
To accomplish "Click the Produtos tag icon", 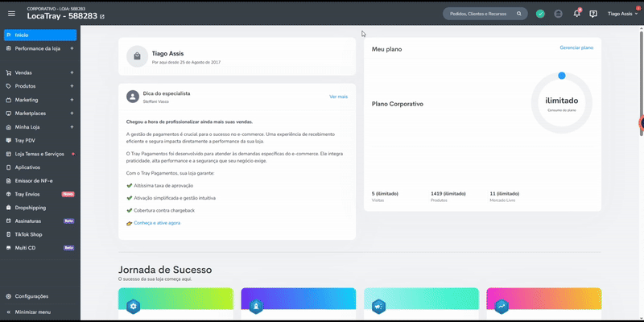I will tap(9, 86).
